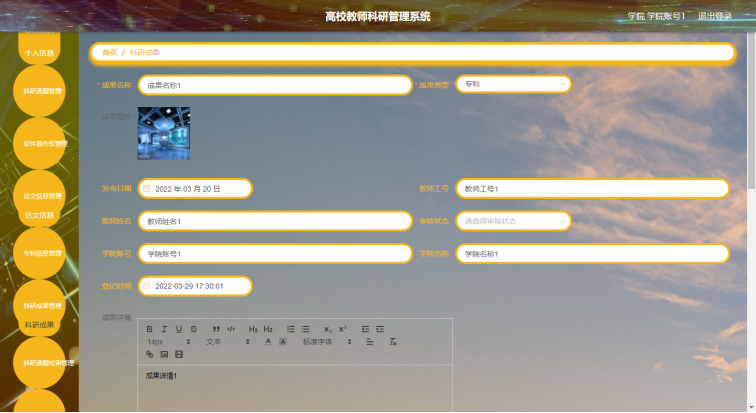Viewport: 756px width, 413px height.
Task: Click the 学院 学院账号1 user label
Action: [656, 16]
